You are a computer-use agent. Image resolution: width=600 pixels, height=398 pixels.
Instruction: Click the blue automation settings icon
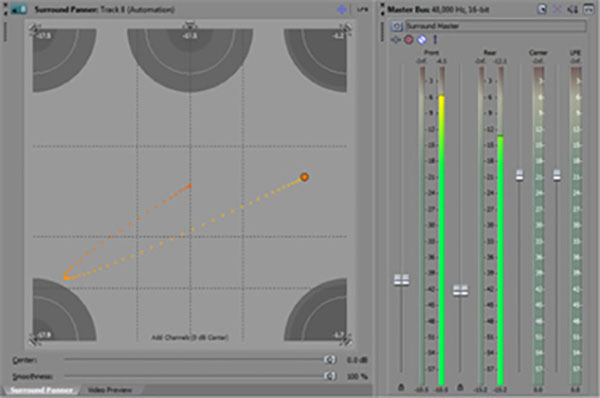click(x=422, y=39)
